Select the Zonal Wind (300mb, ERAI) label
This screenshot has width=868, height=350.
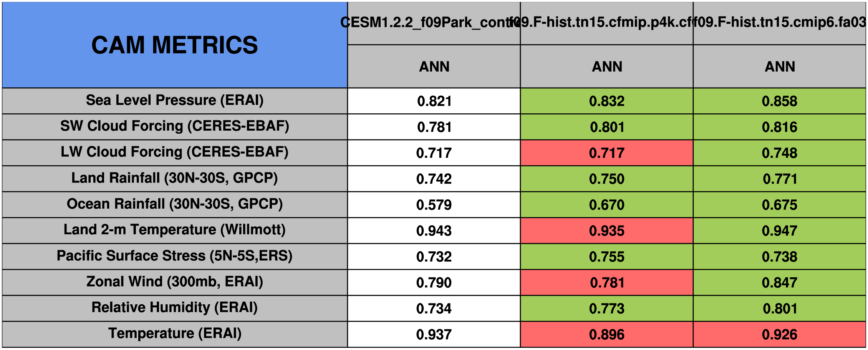175,282
